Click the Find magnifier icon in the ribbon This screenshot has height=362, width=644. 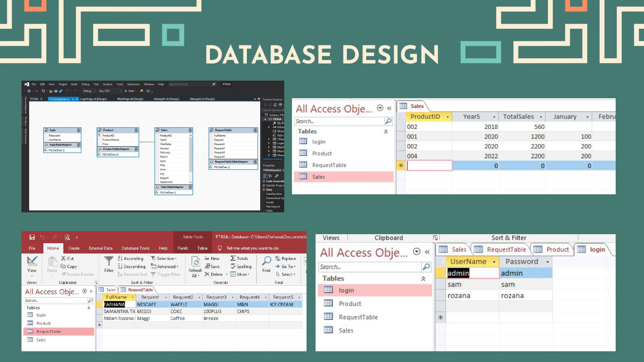pos(267,261)
